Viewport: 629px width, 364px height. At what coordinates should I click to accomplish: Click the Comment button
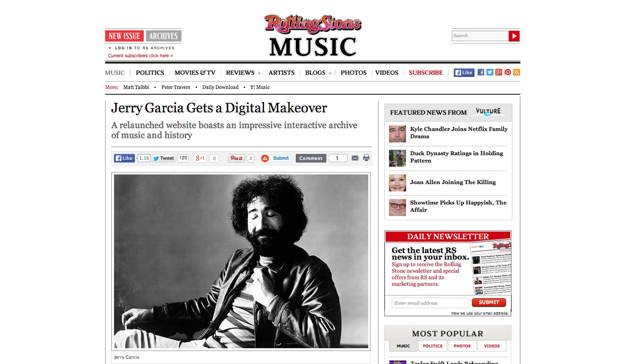coord(311,158)
